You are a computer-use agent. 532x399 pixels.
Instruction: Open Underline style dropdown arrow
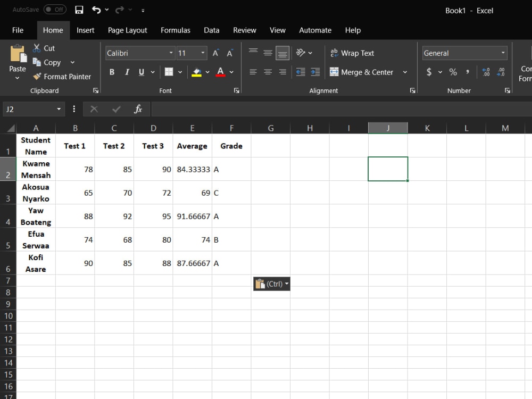[153, 72]
